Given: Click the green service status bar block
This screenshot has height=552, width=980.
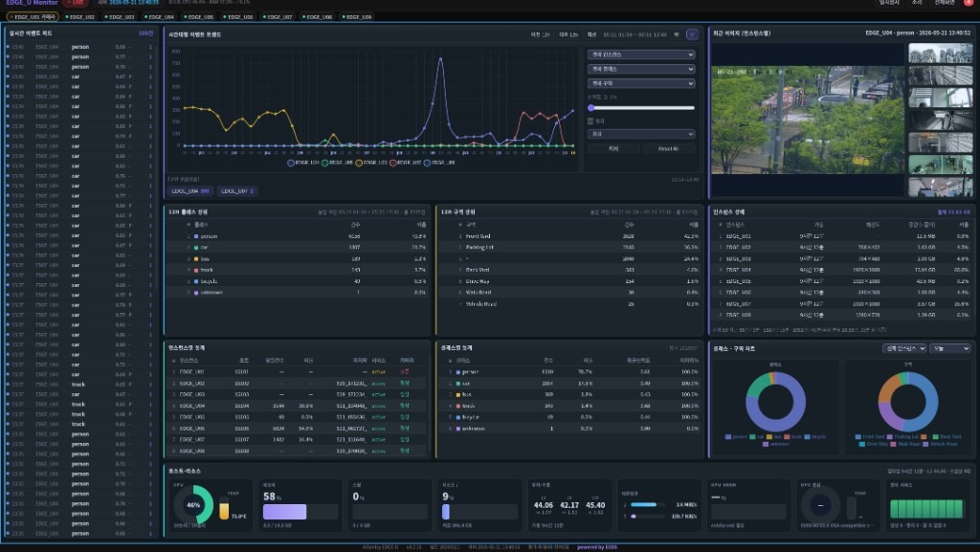Looking at the screenshot, I should (x=927, y=509).
